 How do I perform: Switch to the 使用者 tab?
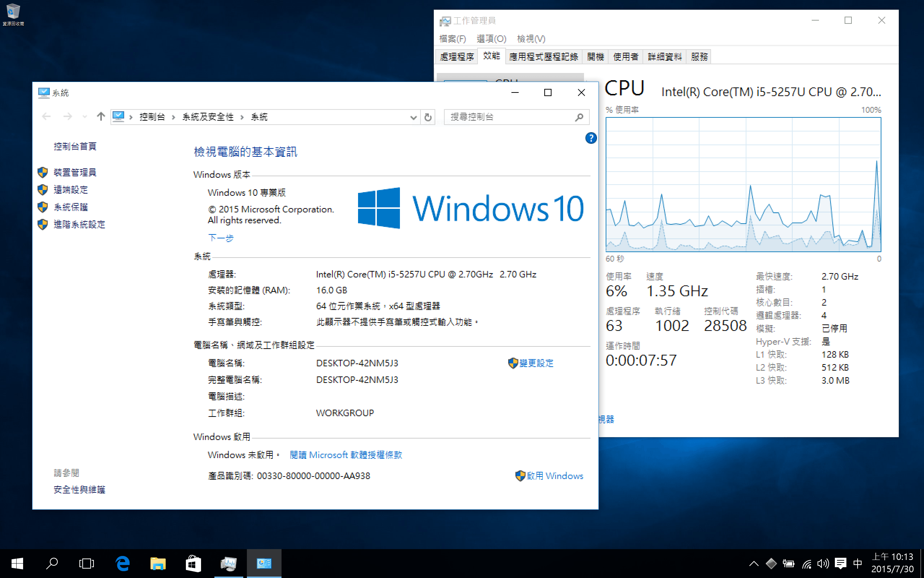(x=626, y=57)
